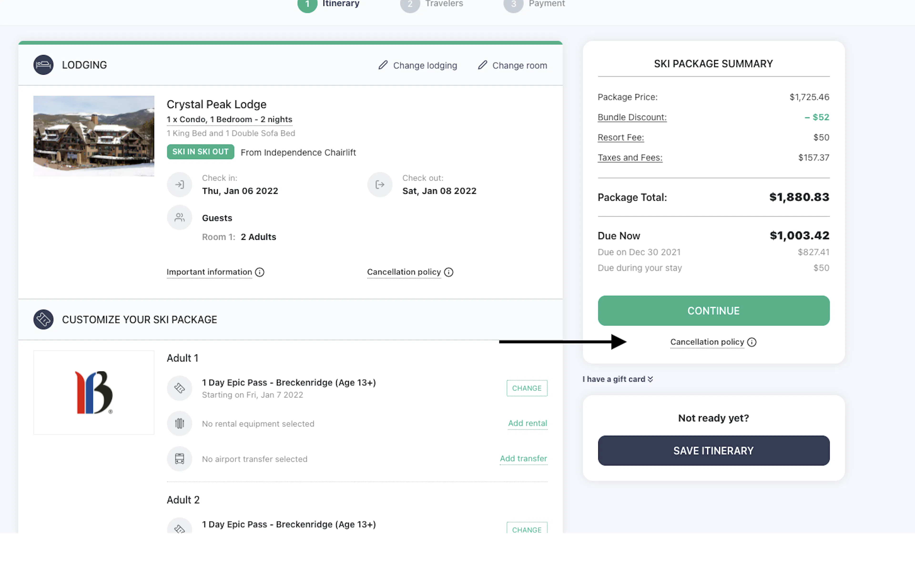Screen dimensions: 915x588
Task: Click the Guests people icon
Action: (179, 217)
